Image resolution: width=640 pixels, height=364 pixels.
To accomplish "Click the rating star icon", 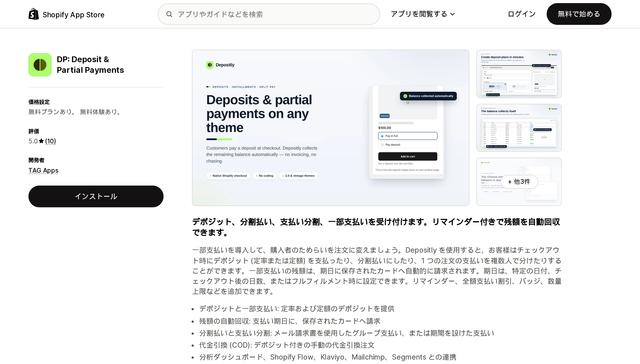I will pos(41,141).
